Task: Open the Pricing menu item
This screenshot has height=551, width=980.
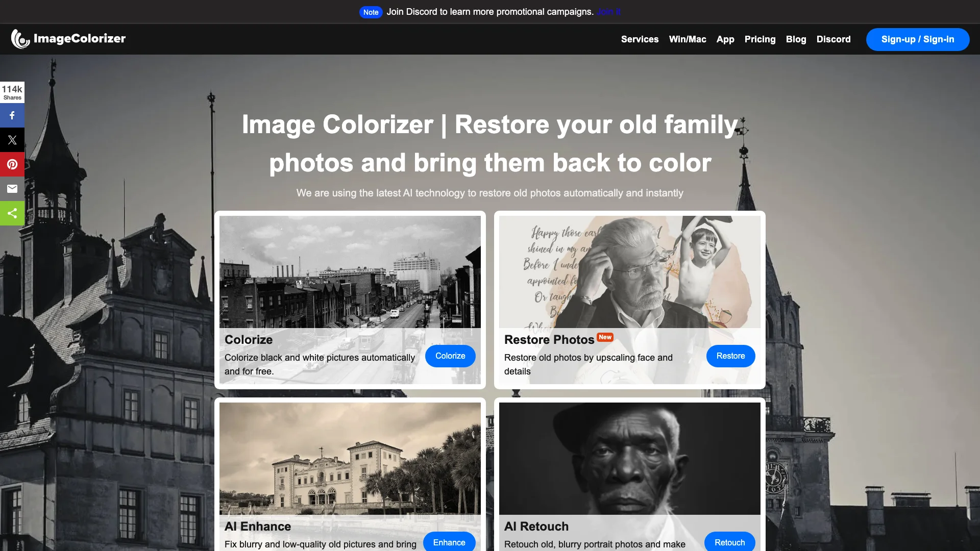Action: click(759, 38)
